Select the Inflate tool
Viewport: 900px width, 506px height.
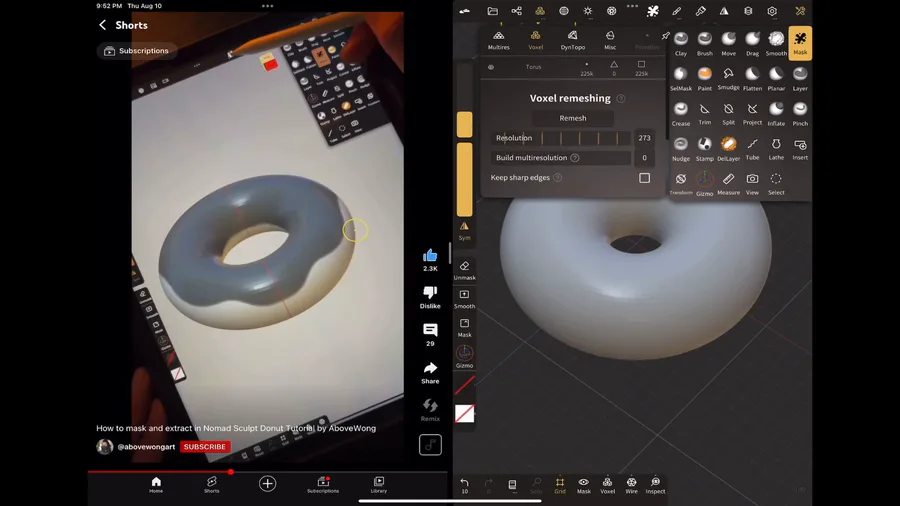(x=776, y=114)
